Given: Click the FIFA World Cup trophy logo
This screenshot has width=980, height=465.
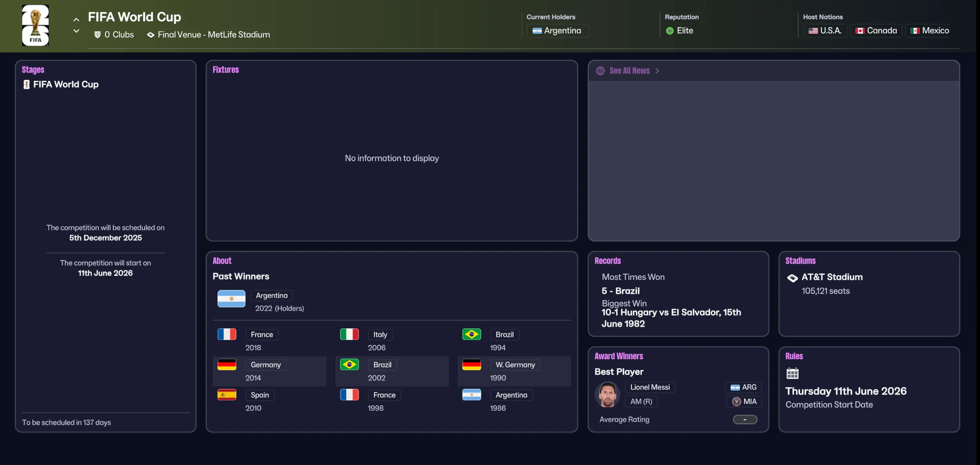Looking at the screenshot, I should [x=35, y=25].
